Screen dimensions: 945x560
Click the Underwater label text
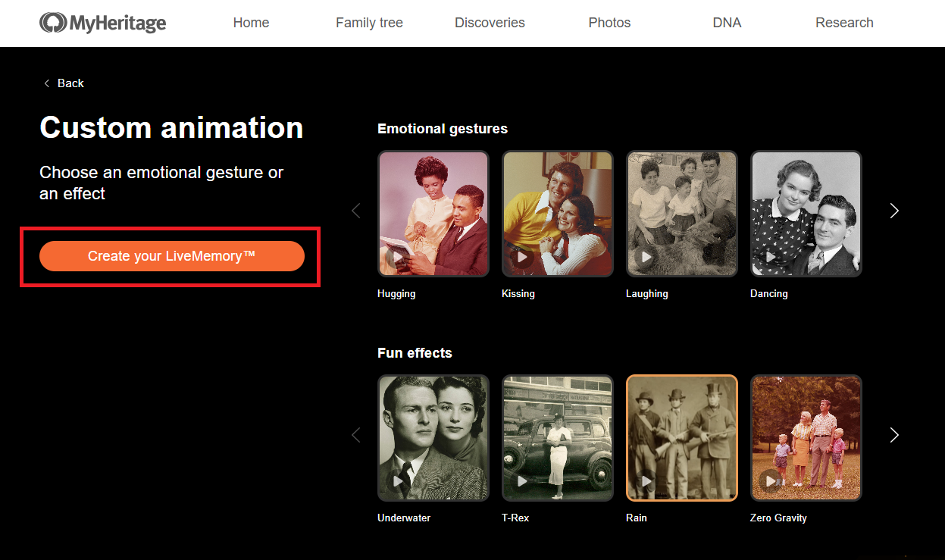pos(404,518)
